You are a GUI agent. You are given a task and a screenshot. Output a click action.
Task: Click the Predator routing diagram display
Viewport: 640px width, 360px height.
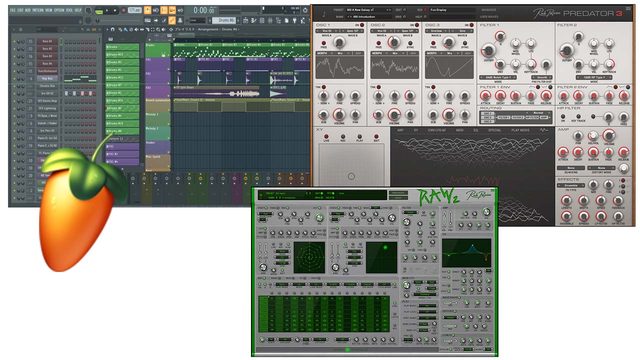point(516,118)
